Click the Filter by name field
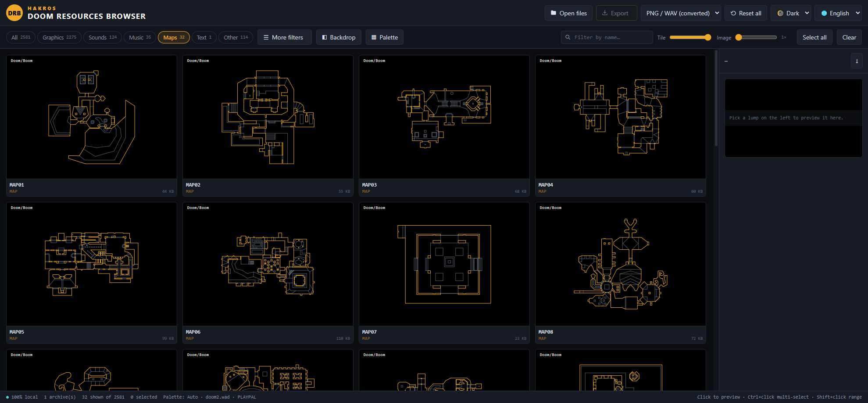The height and width of the screenshot is (403, 868). click(607, 37)
